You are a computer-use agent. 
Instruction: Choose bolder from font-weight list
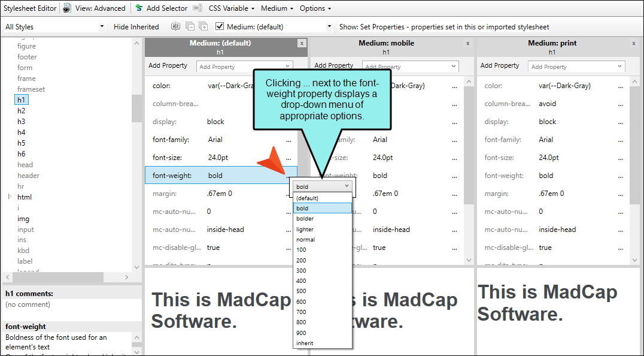pos(323,219)
